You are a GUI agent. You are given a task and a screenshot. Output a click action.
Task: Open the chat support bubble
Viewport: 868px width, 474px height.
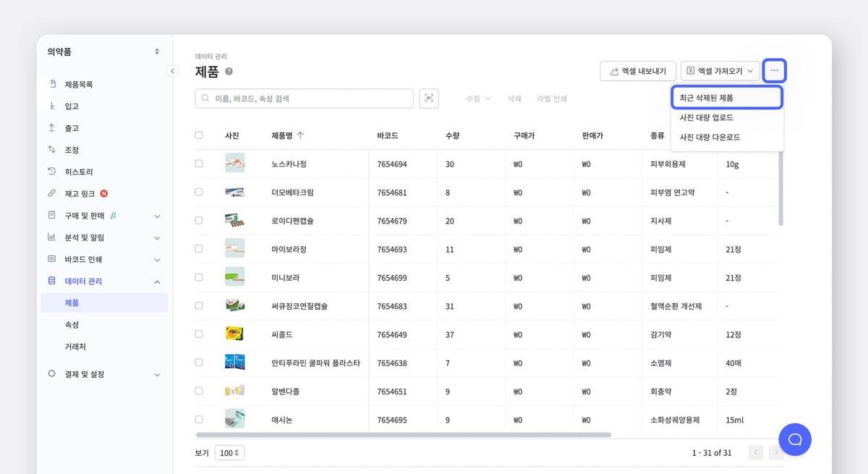pyautogui.click(x=794, y=439)
